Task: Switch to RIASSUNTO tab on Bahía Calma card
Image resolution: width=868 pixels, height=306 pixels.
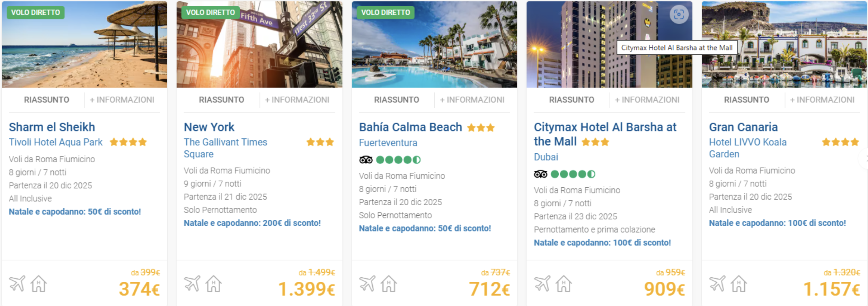Action: (x=396, y=100)
